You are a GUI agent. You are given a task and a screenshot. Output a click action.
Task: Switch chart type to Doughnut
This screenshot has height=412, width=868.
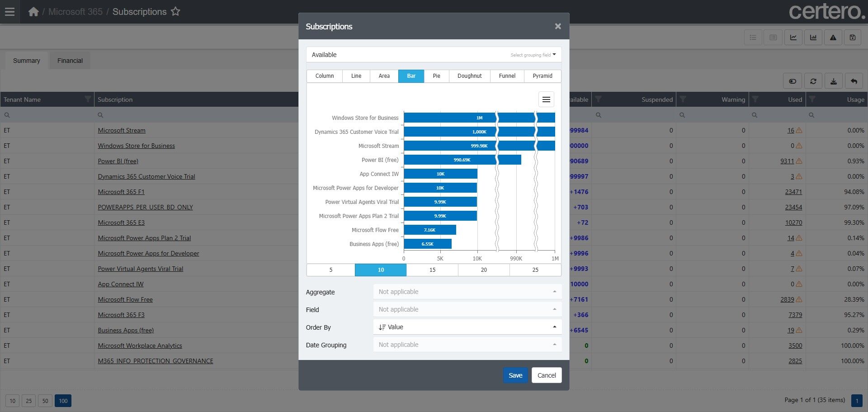(470, 76)
